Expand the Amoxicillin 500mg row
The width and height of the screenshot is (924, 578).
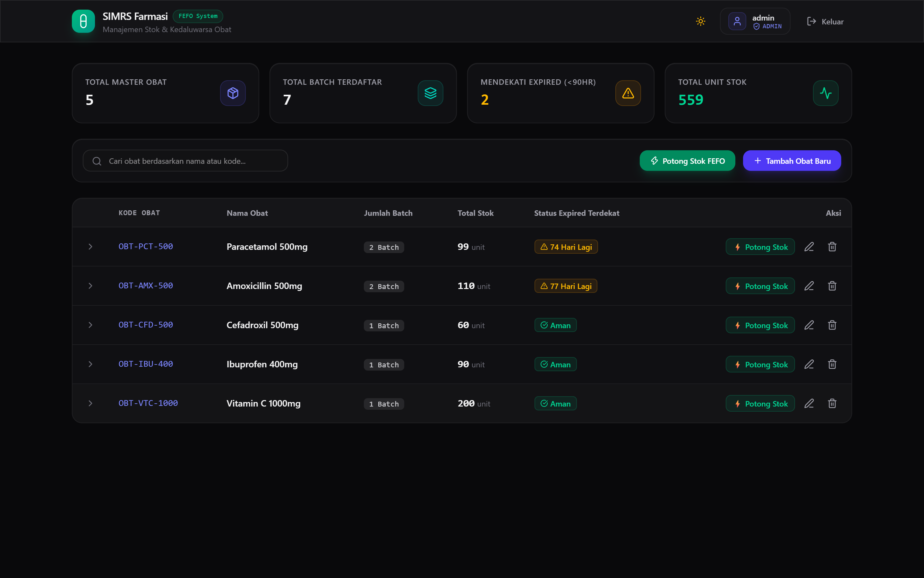90,285
